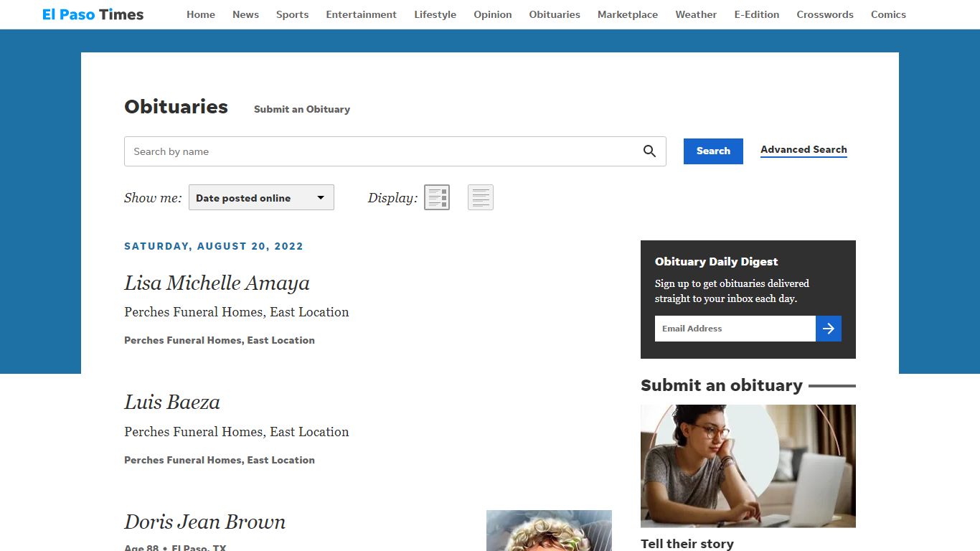Click the blue Search button
This screenshot has width=980, height=551.
pos(713,151)
